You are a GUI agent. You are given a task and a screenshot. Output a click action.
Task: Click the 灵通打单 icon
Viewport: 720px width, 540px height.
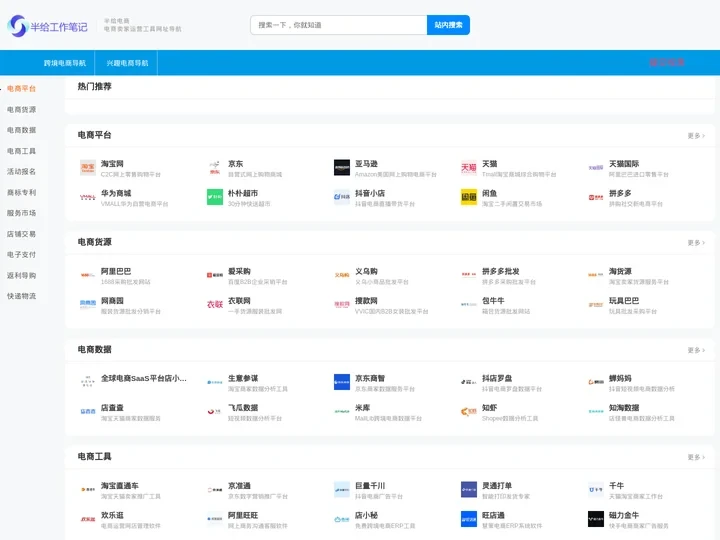469,490
